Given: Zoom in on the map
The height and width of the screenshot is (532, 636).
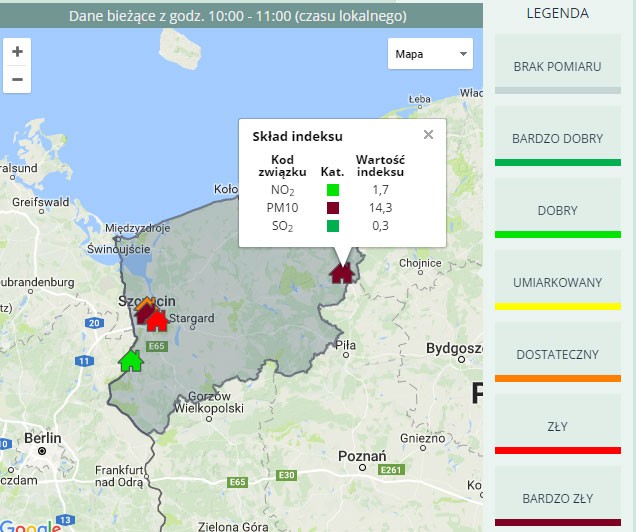Looking at the screenshot, I should (17, 51).
